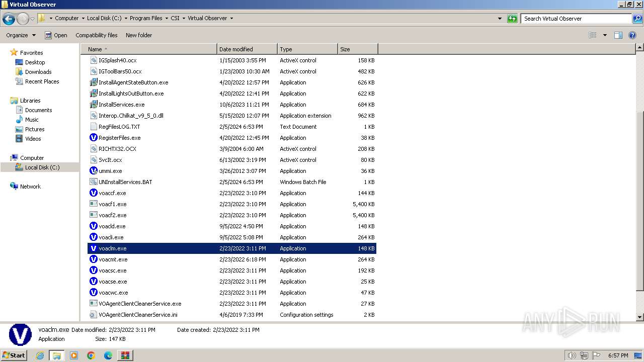Open the Videos library
The width and height of the screenshot is (644, 362).
33,139
